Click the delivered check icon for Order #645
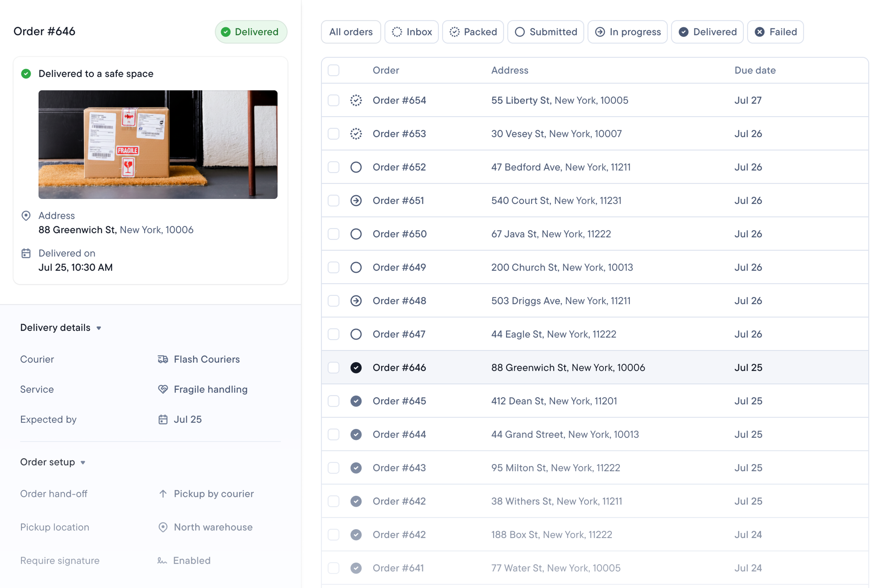The height and width of the screenshot is (588, 889). (x=356, y=401)
